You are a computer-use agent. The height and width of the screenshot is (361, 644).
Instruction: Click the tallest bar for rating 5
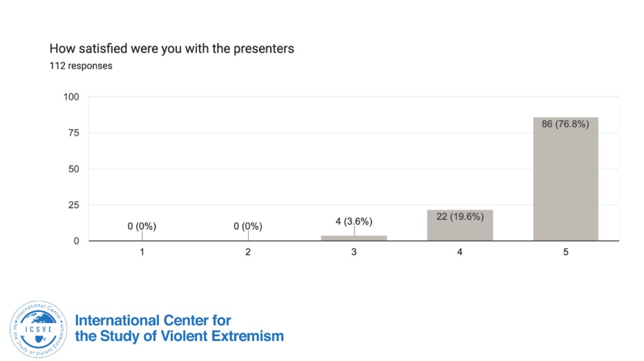tap(565, 178)
